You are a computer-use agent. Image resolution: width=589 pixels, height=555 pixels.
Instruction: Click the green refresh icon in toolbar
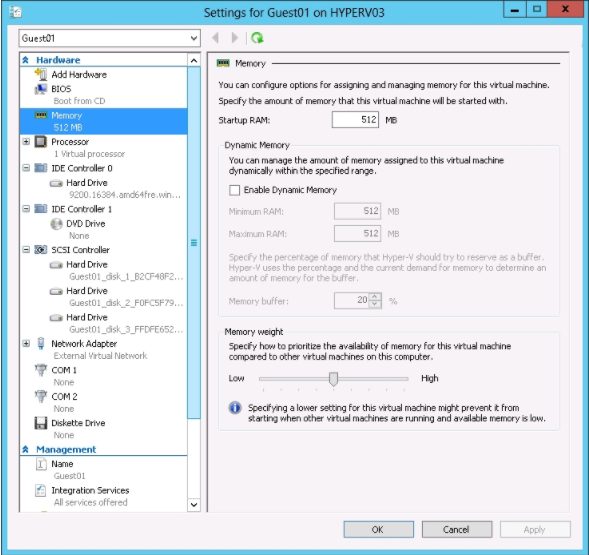click(257, 38)
